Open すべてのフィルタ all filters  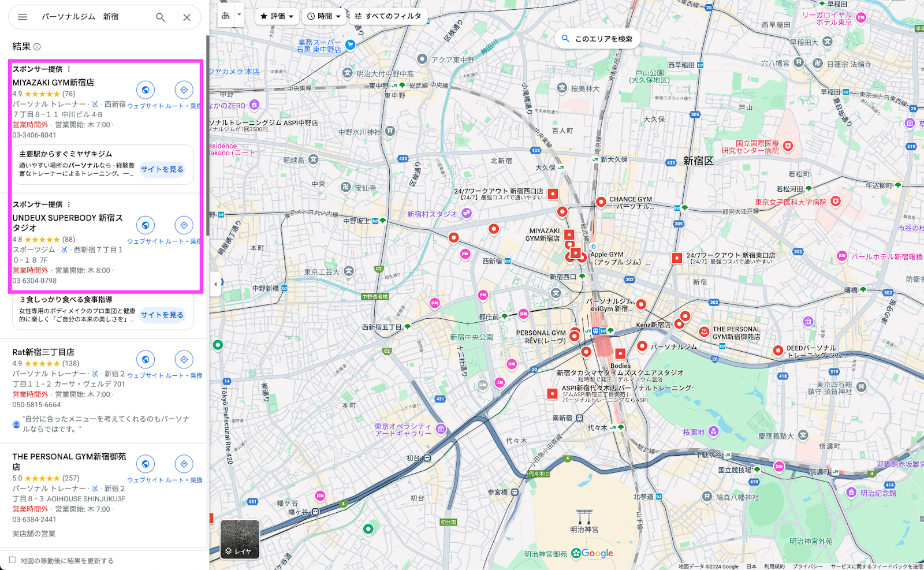point(388,16)
